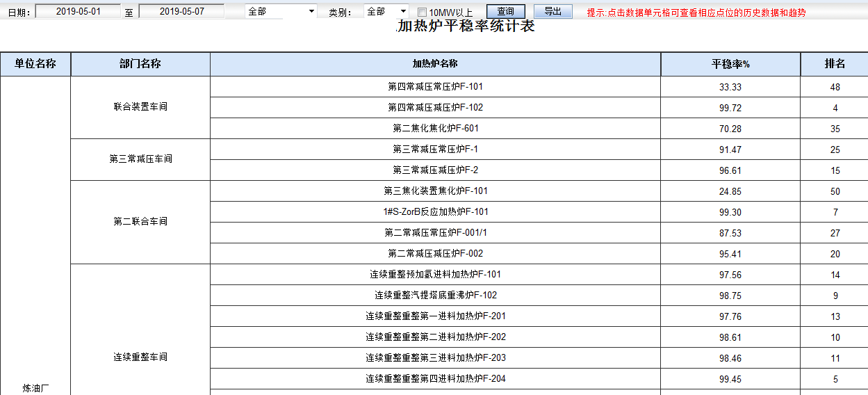Viewport: 868px width, 395px height.
Task: Click the 87.53 value for 常压炉F-001/1
Action: (730, 233)
